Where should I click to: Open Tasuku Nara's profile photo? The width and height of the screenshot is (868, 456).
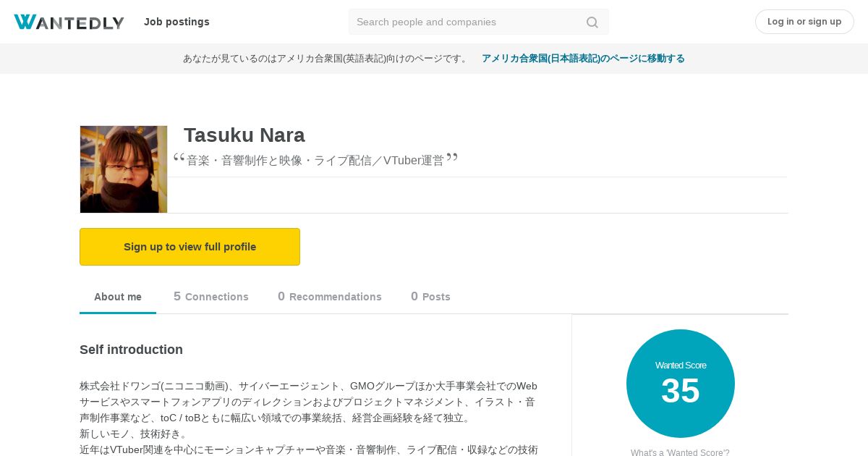tap(124, 169)
